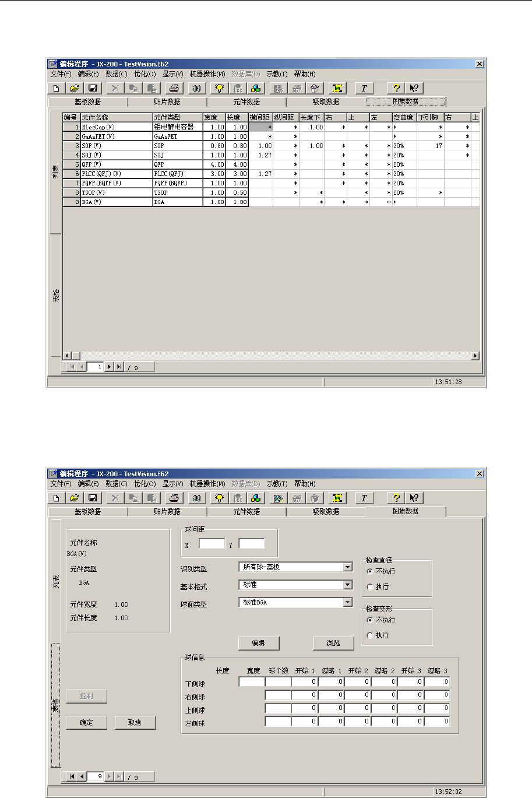Open 优化(O) menu in table-view window
Image resolution: width=532 pixels, height=798 pixels.
point(145,74)
